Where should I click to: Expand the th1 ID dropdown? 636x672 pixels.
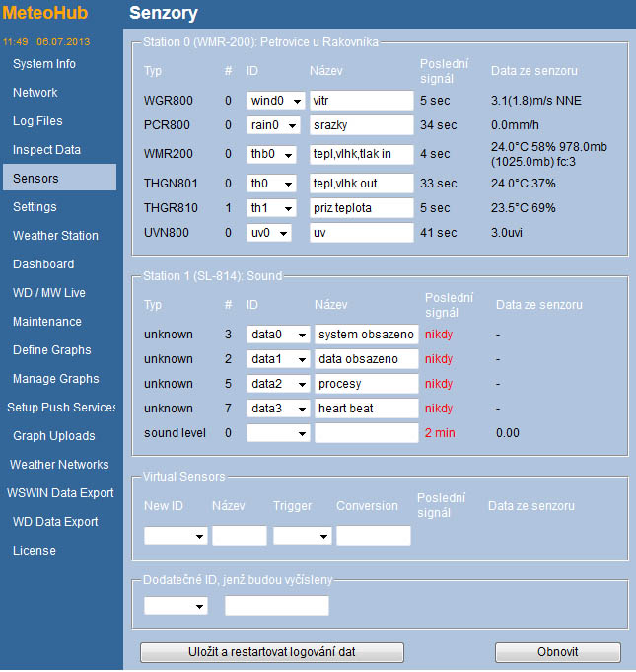tap(271, 208)
